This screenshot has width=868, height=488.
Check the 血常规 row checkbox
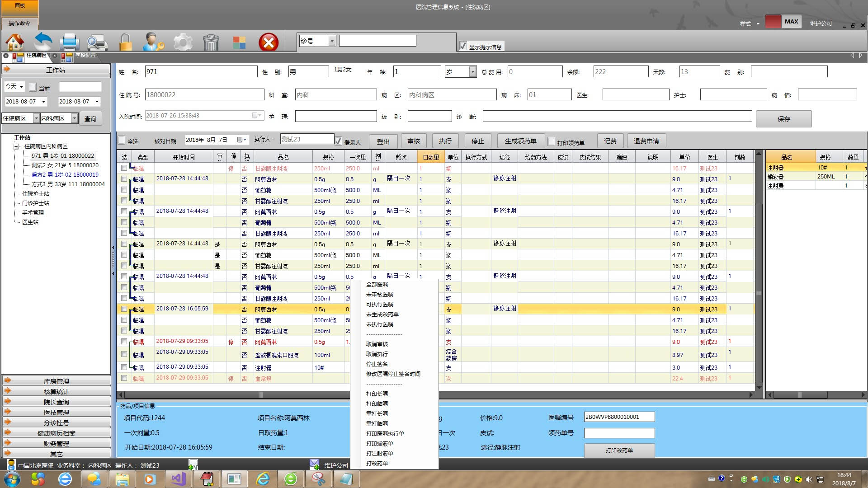pyautogui.click(x=124, y=378)
